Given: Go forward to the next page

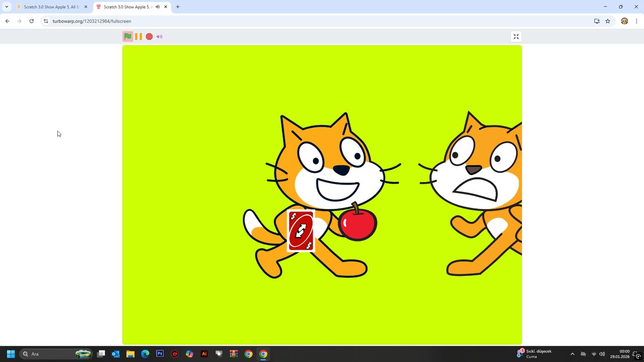Looking at the screenshot, I should (x=19, y=21).
